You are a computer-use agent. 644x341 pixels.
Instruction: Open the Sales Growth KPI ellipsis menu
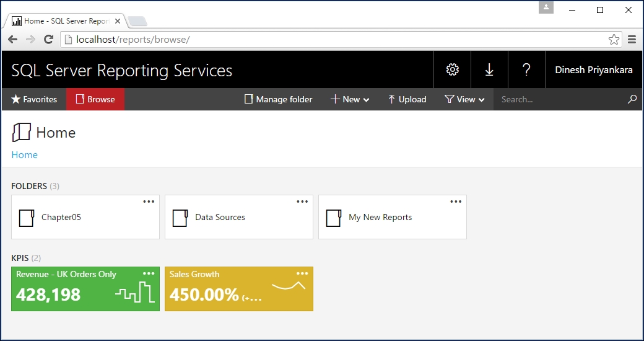302,273
